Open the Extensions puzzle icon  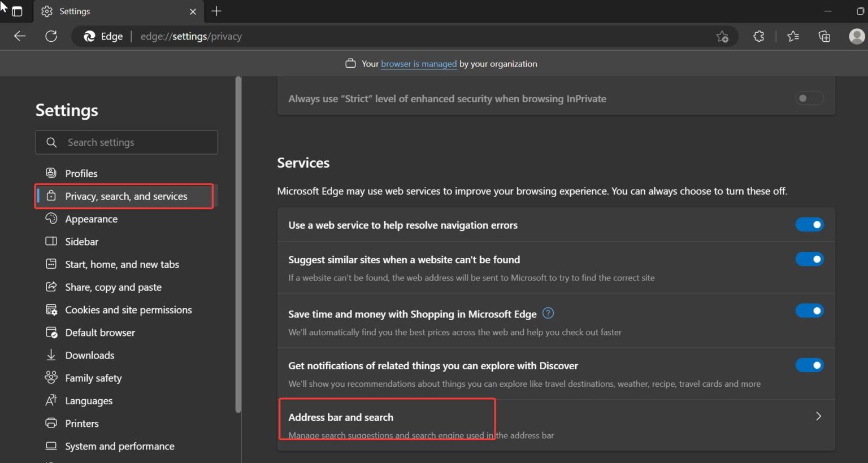coord(758,36)
